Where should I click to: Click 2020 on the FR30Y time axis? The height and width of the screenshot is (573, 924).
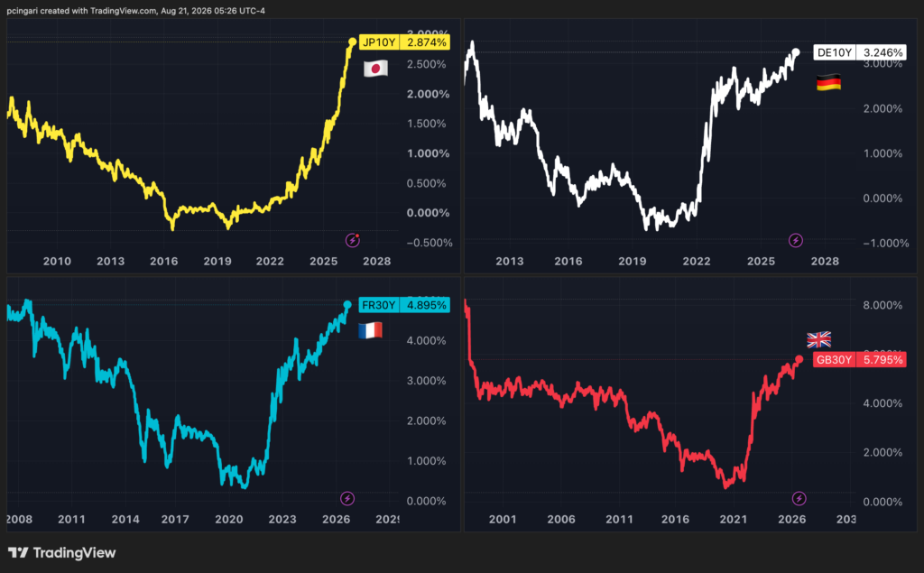[228, 520]
